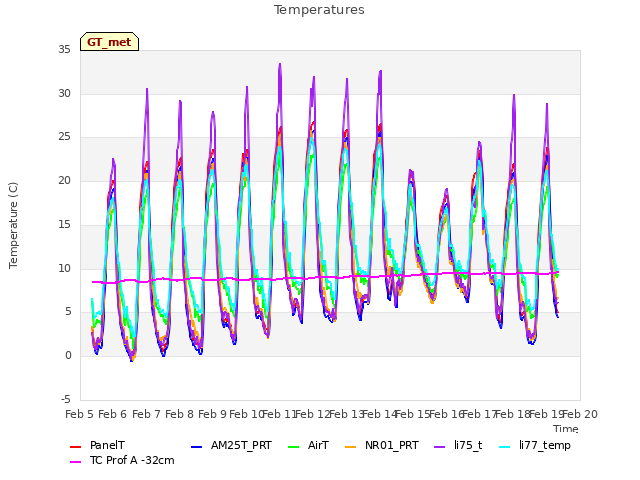Screen dimensions: 640x480
Task: Click the 10 y-axis tick label
Action: [x=64, y=268]
